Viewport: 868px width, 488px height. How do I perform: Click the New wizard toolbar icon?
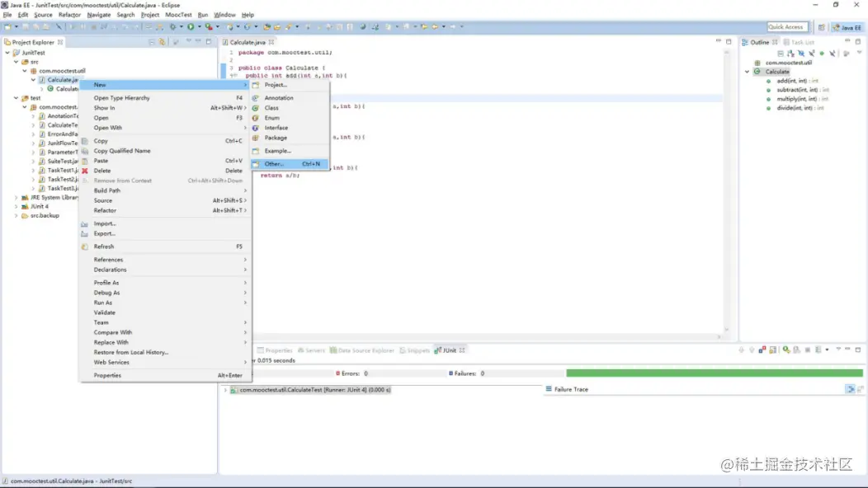[x=7, y=26]
